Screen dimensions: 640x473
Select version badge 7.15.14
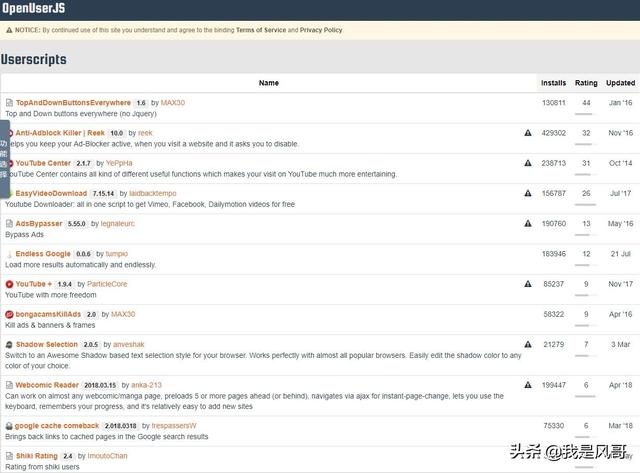click(103, 193)
